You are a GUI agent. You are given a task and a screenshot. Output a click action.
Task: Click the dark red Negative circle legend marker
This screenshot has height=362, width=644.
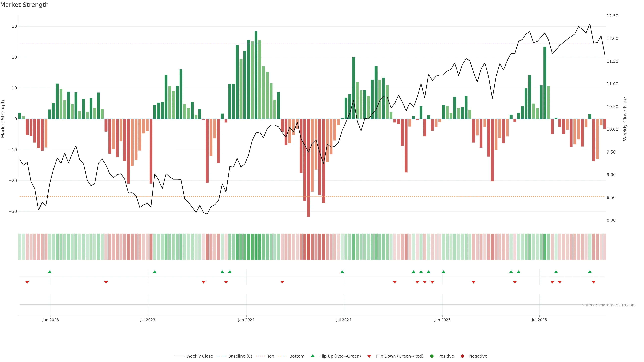[462, 356]
